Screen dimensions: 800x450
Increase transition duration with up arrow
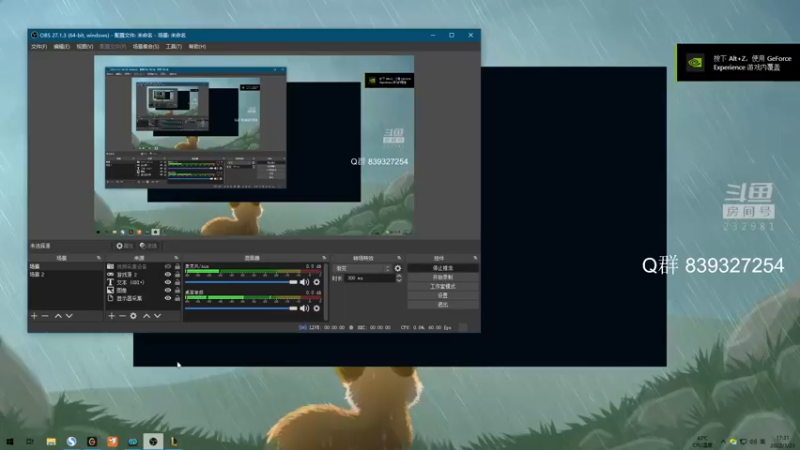399,276
